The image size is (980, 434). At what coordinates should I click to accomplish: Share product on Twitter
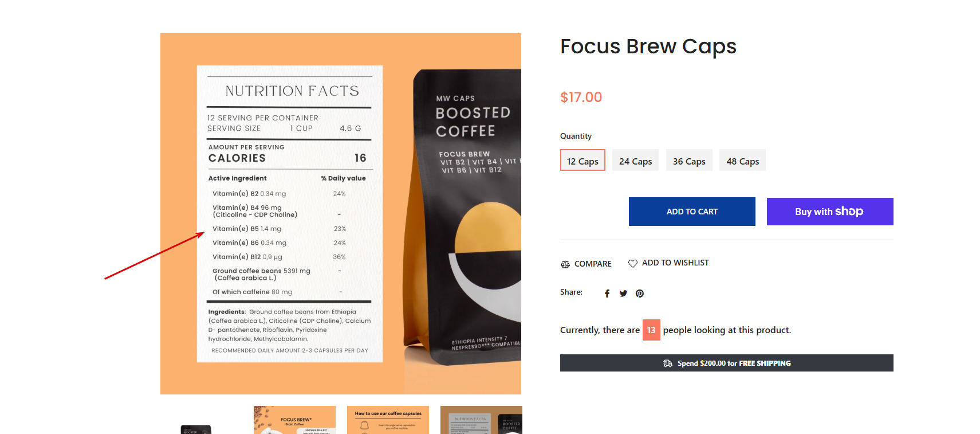point(623,294)
